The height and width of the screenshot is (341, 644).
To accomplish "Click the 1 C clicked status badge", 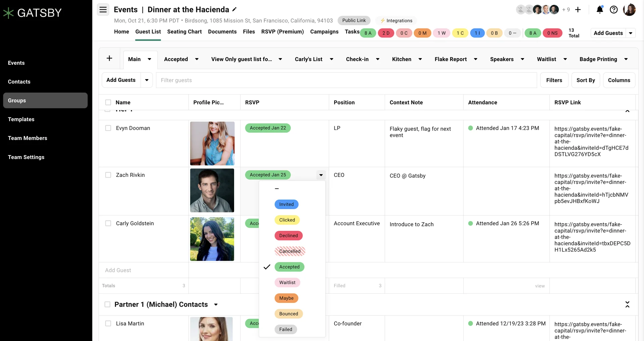I will tap(460, 33).
